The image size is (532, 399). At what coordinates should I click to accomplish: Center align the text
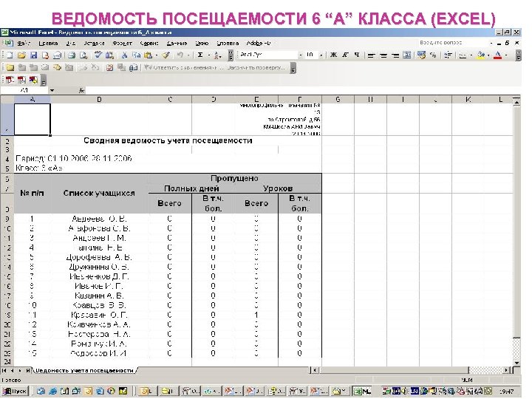coord(383,55)
